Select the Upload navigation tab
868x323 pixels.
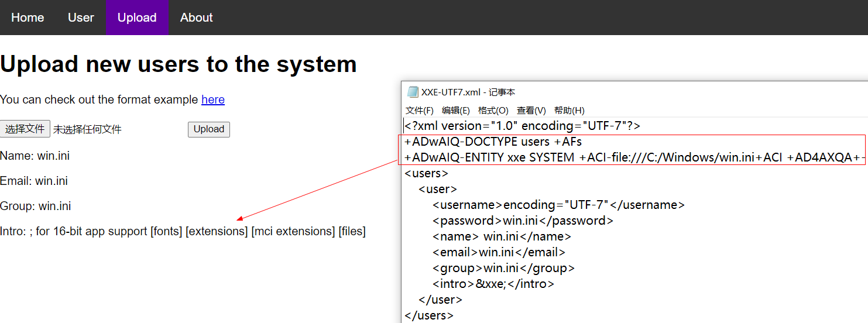click(137, 18)
